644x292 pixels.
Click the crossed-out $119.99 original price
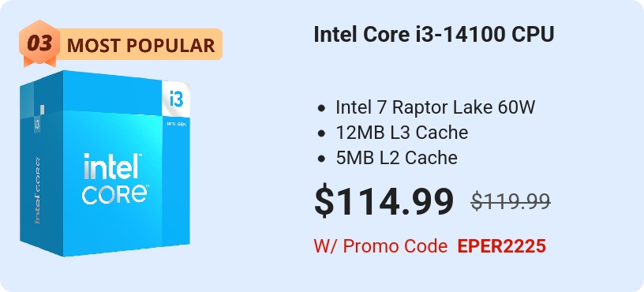[x=511, y=202]
